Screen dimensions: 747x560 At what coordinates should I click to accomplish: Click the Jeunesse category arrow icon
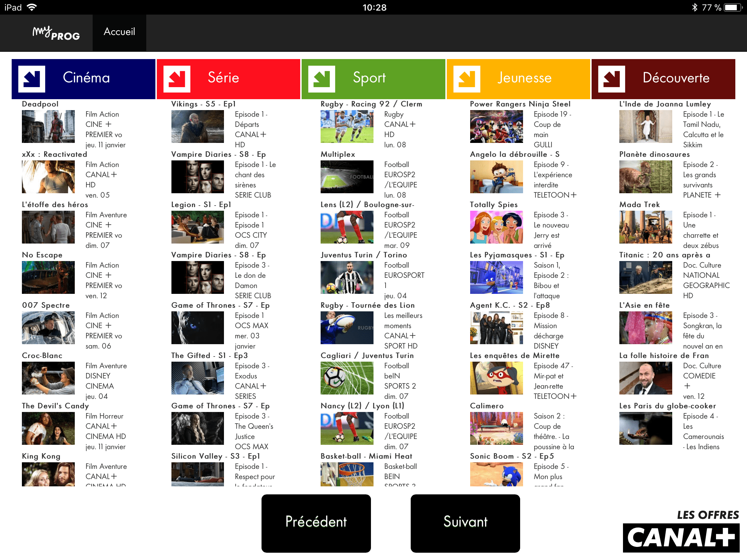[467, 79]
